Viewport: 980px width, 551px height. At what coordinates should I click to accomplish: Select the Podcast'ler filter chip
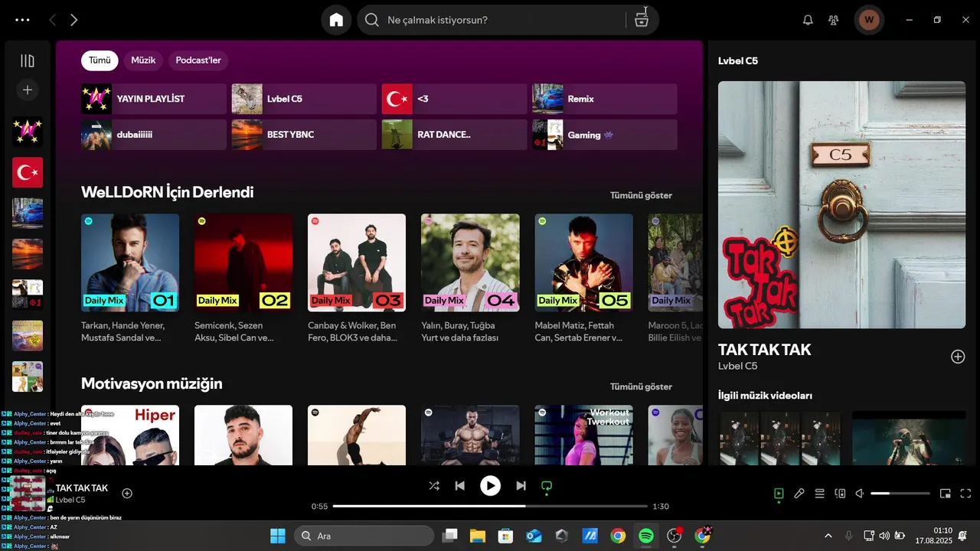click(x=198, y=60)
